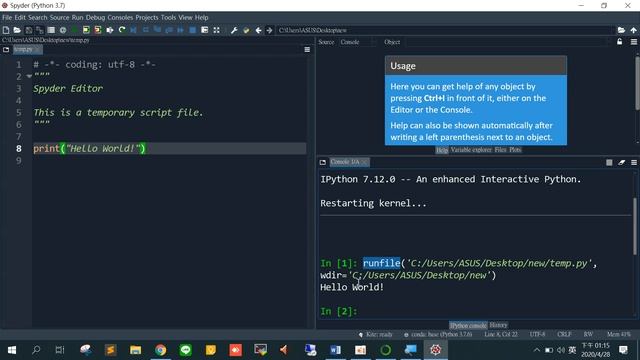Stop debugging blue square icon

(x=193, y=30)
